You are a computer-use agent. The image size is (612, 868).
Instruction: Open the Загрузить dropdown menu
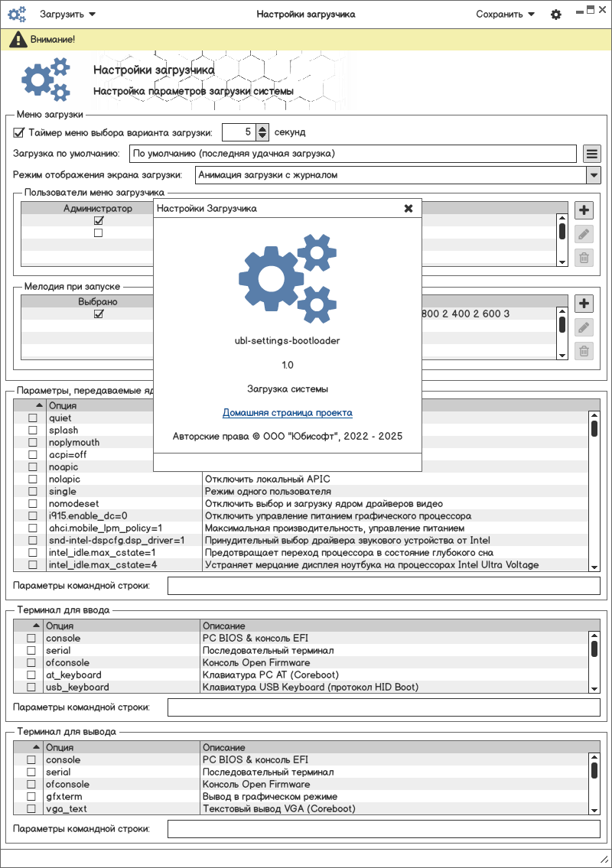click(67, 15)
